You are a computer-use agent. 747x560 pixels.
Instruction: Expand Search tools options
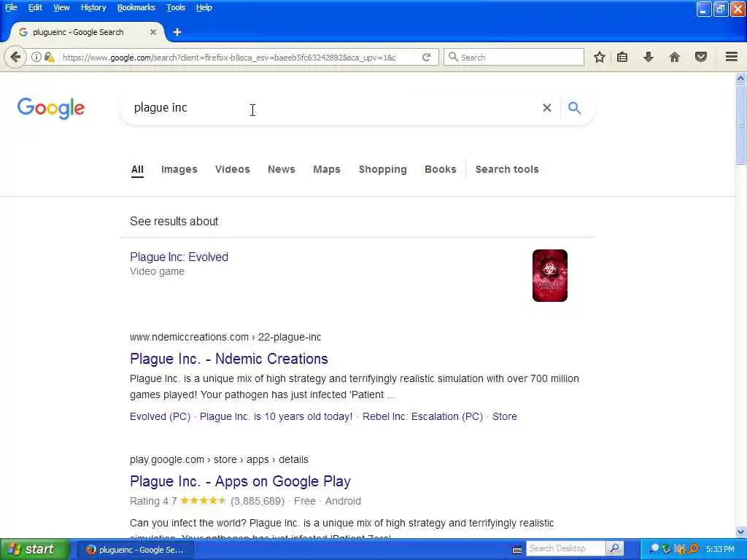507,169
